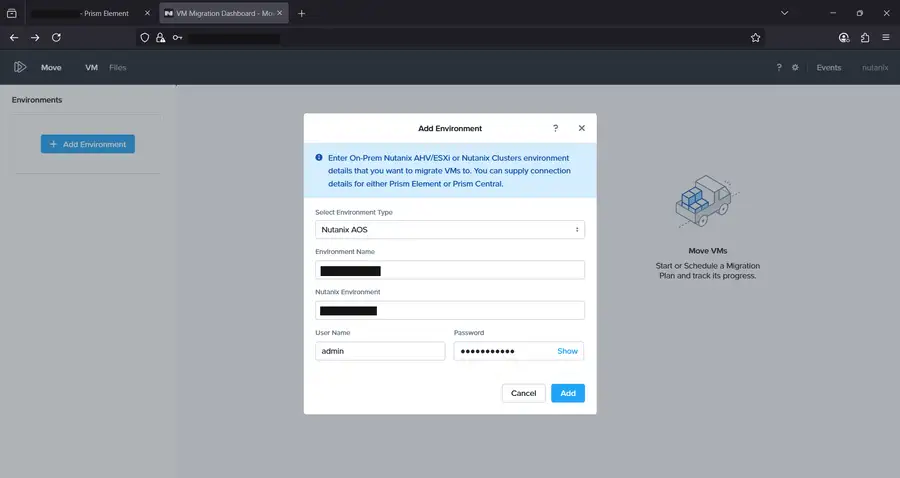Click the browser address bar

(x=450, y=38)
